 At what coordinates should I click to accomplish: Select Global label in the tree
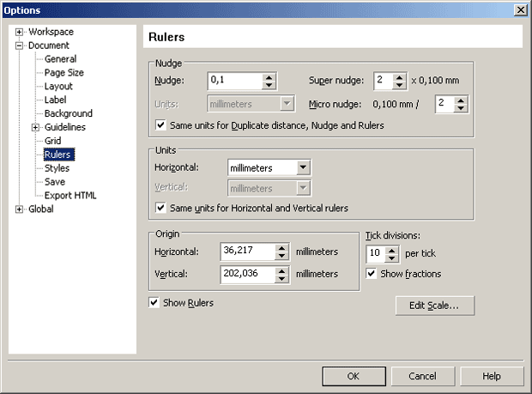40,209
